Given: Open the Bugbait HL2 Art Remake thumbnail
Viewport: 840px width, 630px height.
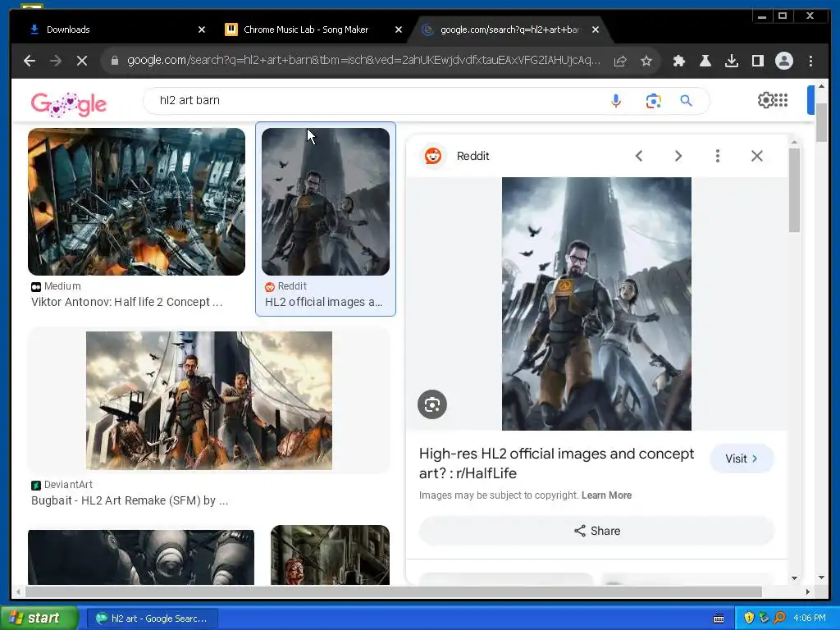Looking at the screenshot, I should [x=209, y=400].
